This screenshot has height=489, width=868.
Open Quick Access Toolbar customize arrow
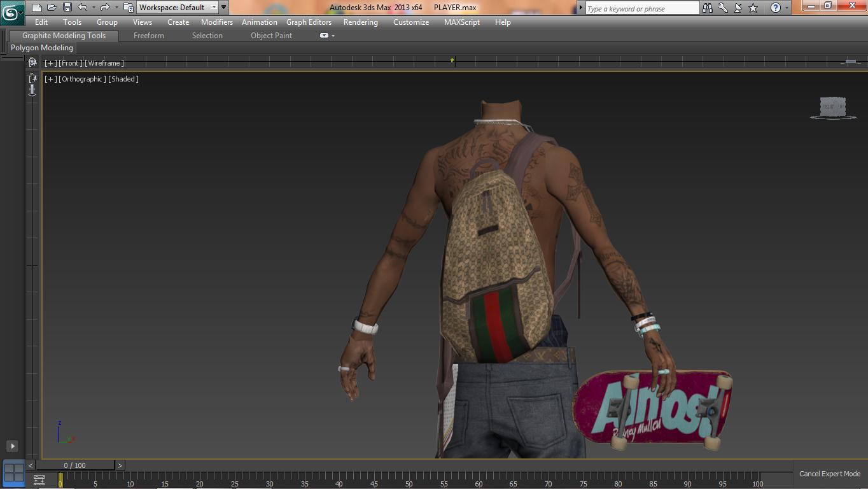tap(223, 8)
